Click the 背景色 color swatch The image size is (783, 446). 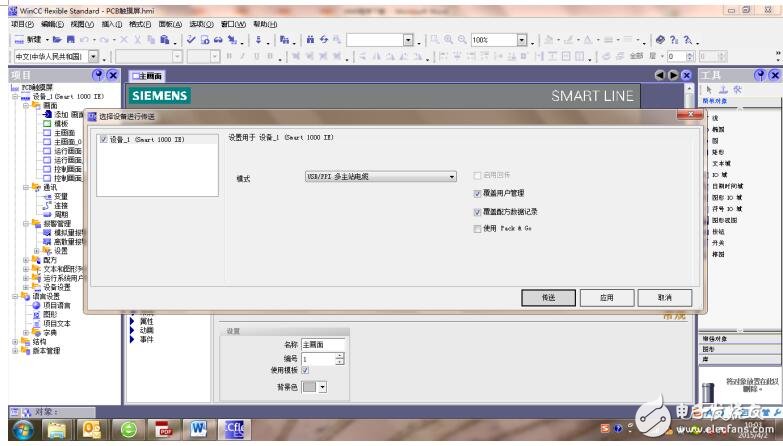[x=310, y=387]
